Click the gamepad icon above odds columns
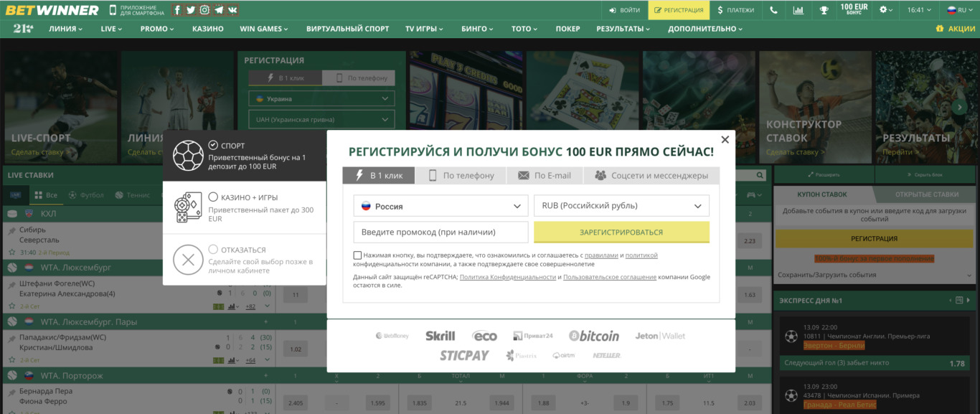This screenshot has width=980, height=414. click(x=750, y=194)
